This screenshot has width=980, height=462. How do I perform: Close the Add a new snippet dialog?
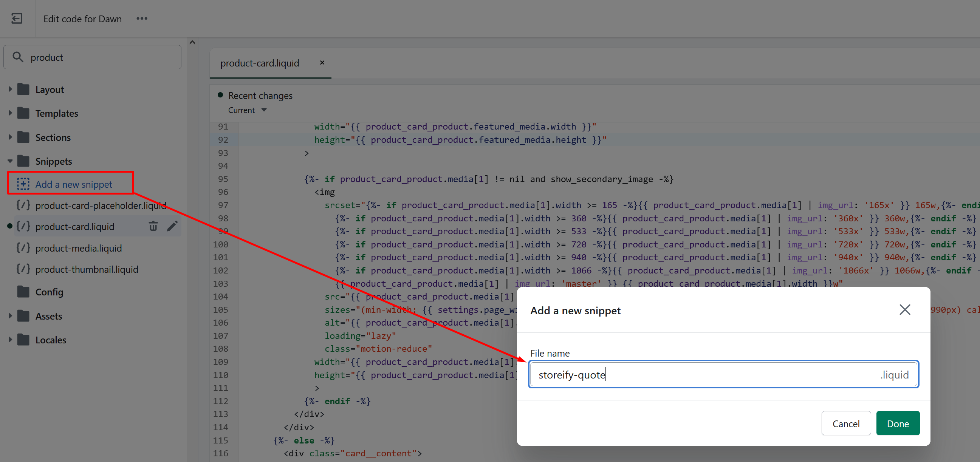click(x=904, y=309)
